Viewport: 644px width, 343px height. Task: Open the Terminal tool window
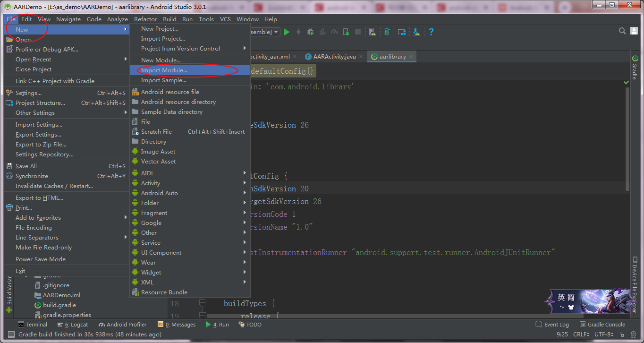pyautogui.click(x=33, y=324)
